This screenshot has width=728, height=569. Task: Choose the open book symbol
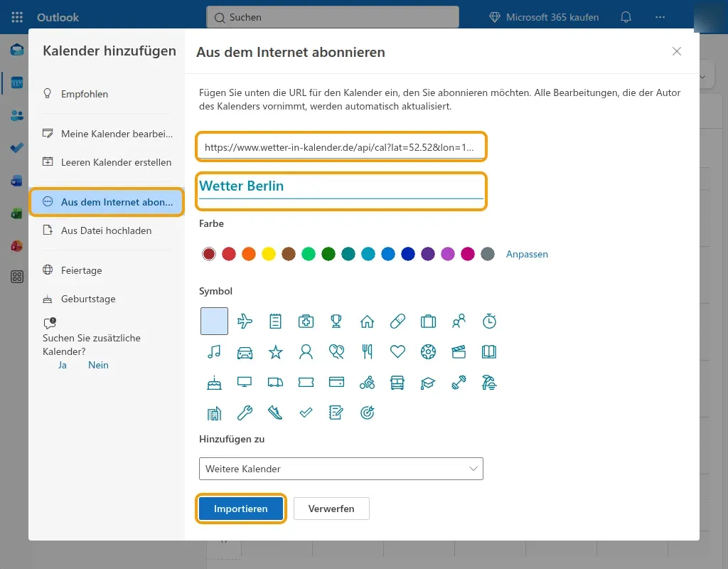[489, 351]
